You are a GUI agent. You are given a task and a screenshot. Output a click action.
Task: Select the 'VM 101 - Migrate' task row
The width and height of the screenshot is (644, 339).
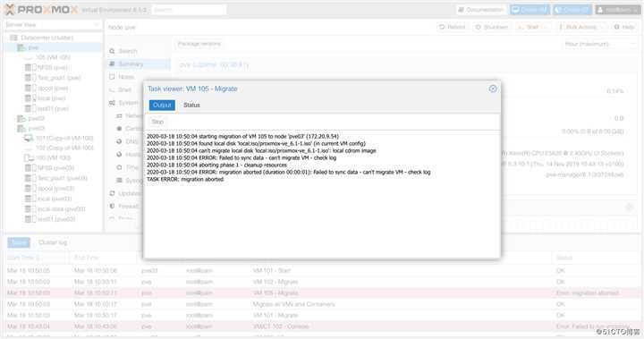322,315
